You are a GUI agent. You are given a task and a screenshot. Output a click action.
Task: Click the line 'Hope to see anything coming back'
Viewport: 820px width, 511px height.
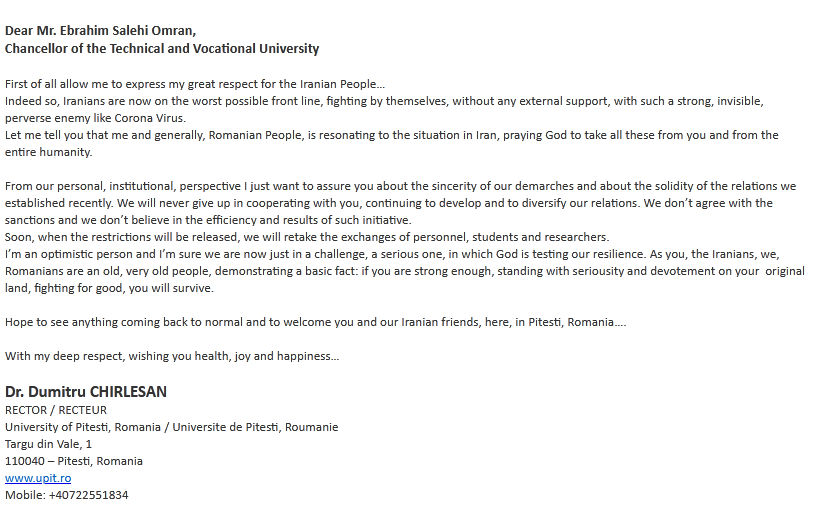tap(315, 322)
